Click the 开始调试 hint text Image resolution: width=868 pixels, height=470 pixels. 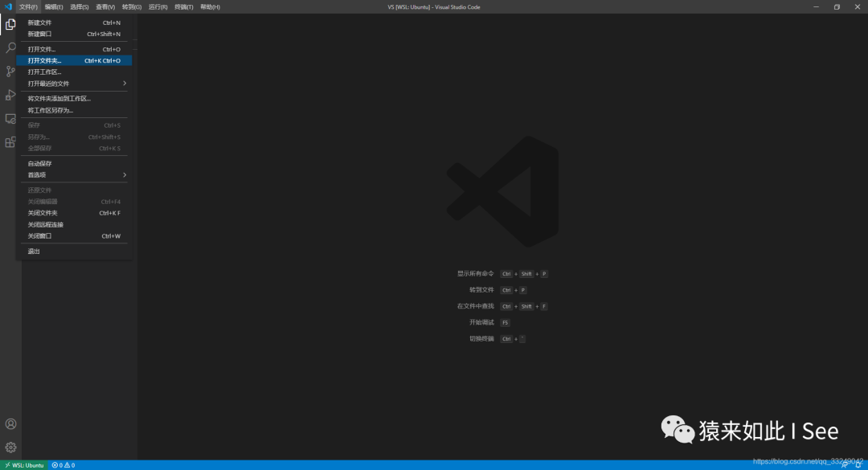(x=481, y=322)
